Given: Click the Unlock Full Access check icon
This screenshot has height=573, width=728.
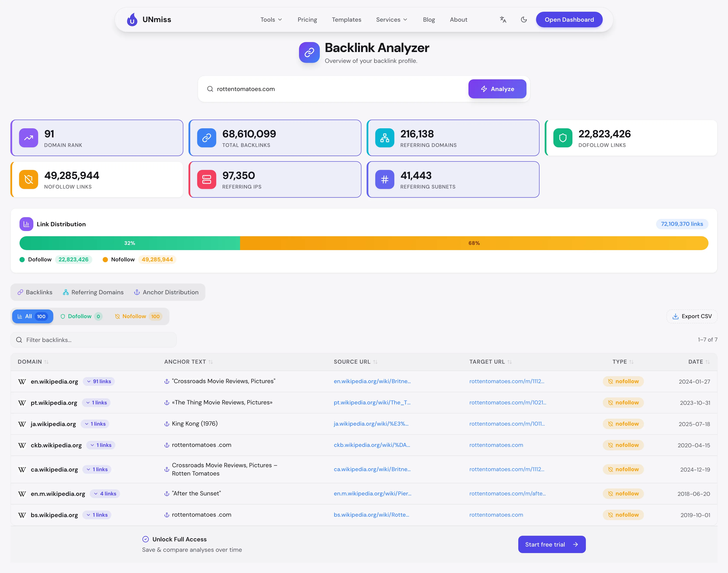Looking at the screenshot, I should tap(146, 539).
